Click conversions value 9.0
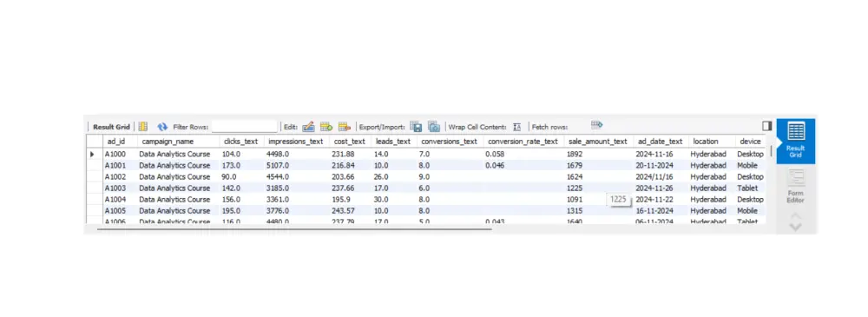 pos(425,177)
